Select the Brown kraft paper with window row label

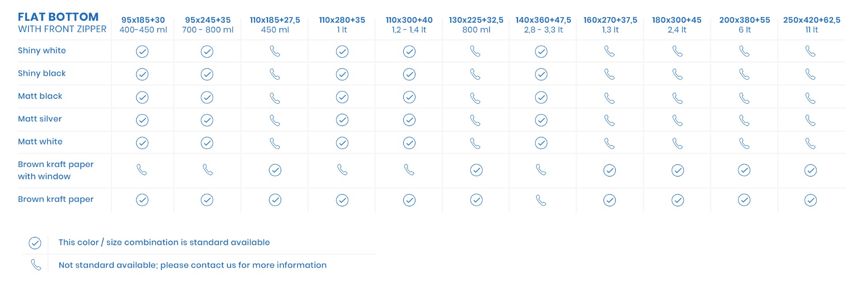[x=56, y=170]
